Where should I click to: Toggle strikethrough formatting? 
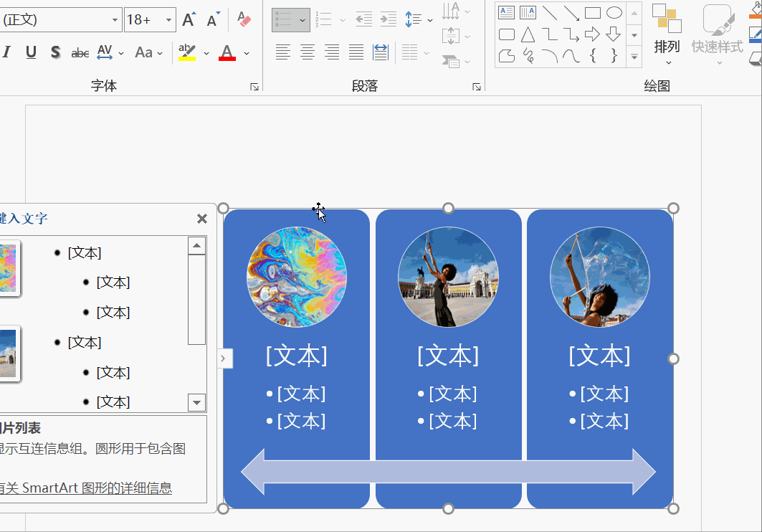coord(80,52)
